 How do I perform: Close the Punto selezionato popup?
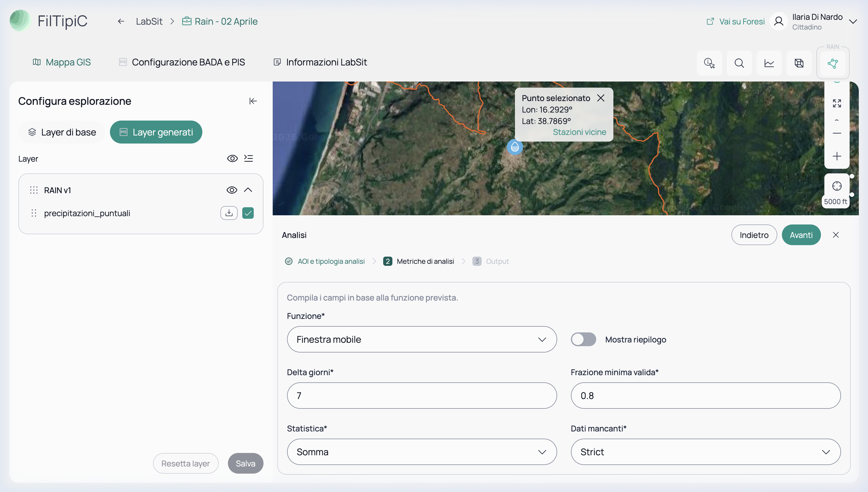pyautogui.click(x=601, y=98)
